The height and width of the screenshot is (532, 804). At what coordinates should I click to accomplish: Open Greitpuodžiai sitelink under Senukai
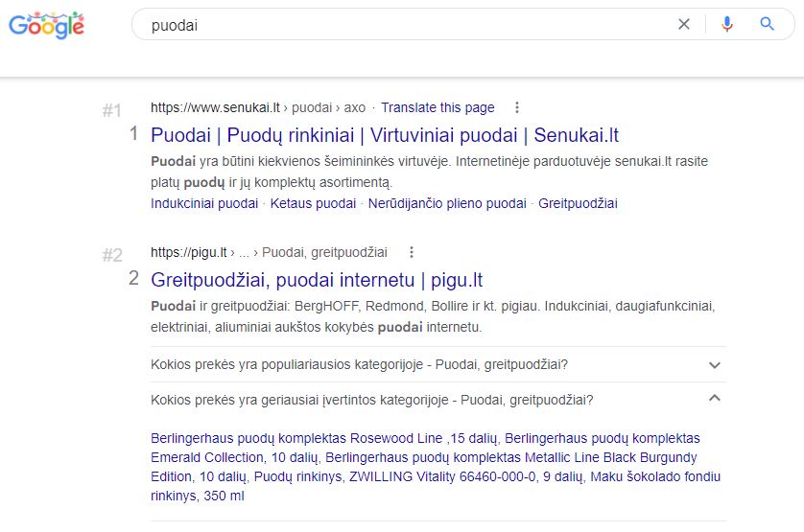[578, 203]
